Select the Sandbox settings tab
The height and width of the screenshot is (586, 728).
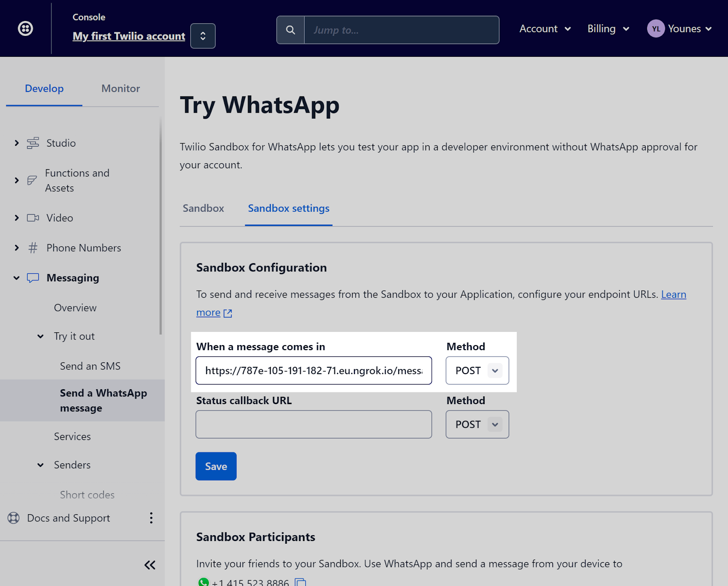288,208
